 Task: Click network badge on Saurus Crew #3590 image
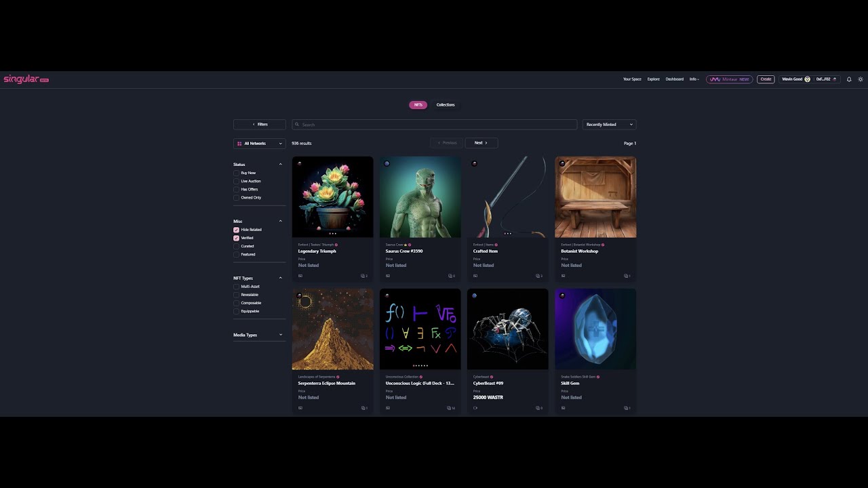(387, 163)
